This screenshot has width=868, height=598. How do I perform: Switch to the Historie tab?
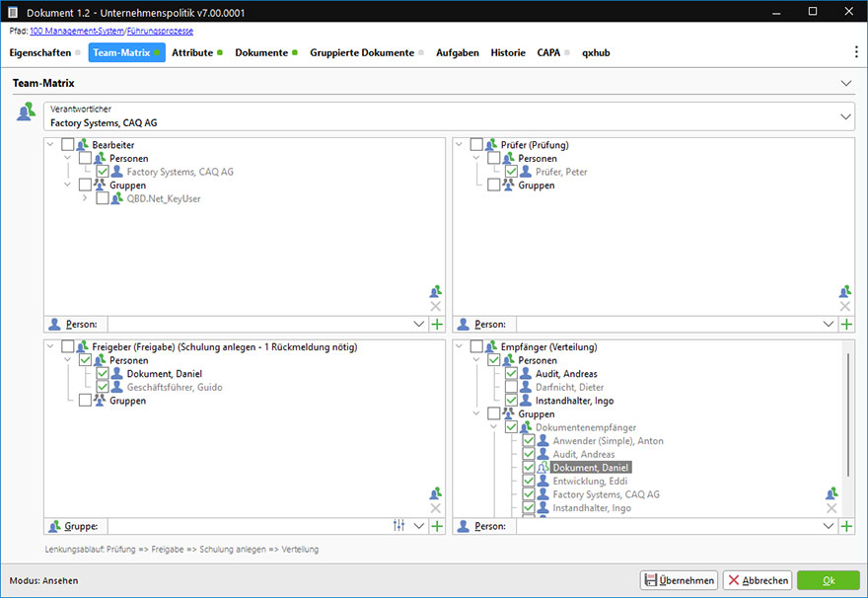(x=508, y=52)
